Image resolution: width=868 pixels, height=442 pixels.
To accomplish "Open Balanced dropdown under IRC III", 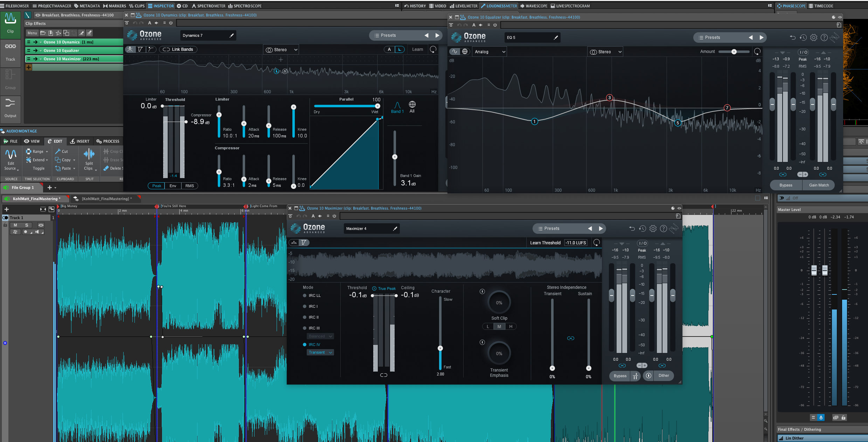I will (x=320, y=336).
